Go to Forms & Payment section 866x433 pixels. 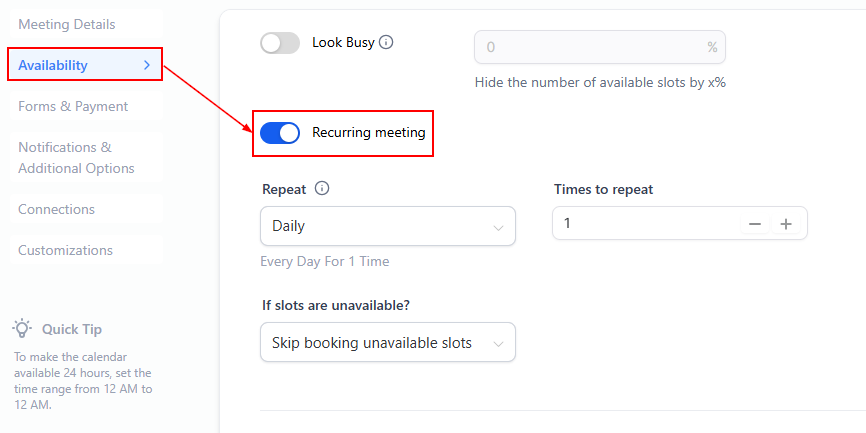click(x=73, y=106)
